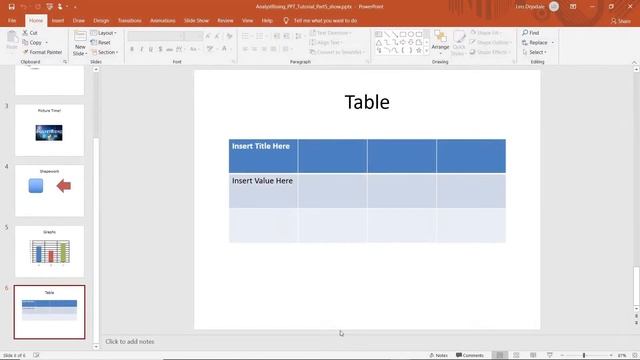Toggle text shadow formatting
Viewport: 640px width, 360px height.
[160, 49]
